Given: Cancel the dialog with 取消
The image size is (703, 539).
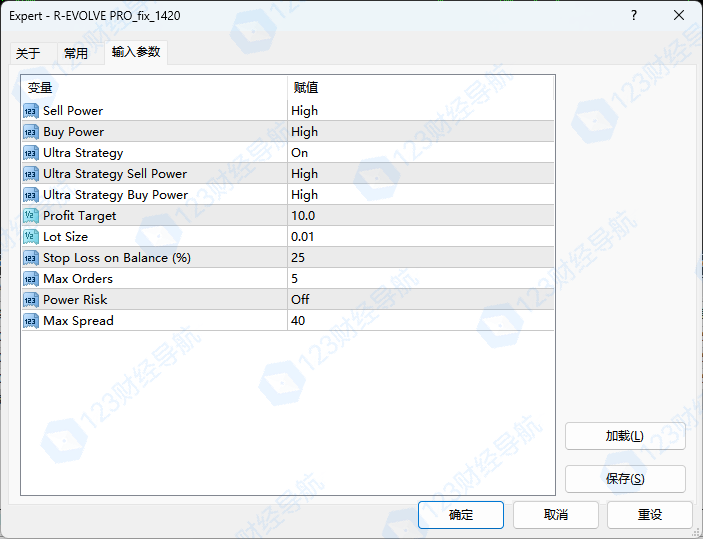Looking at the screenshot, I should click(x=556, y=515).
